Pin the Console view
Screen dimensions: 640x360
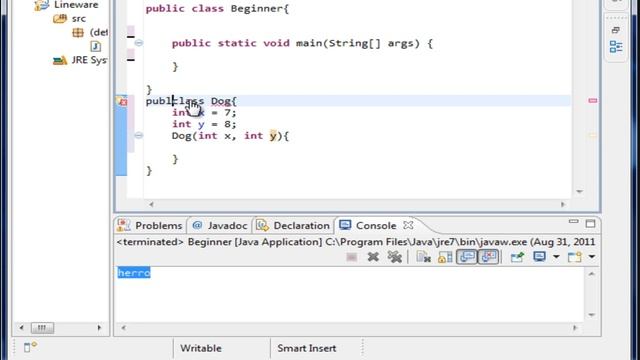click(517, 257)
